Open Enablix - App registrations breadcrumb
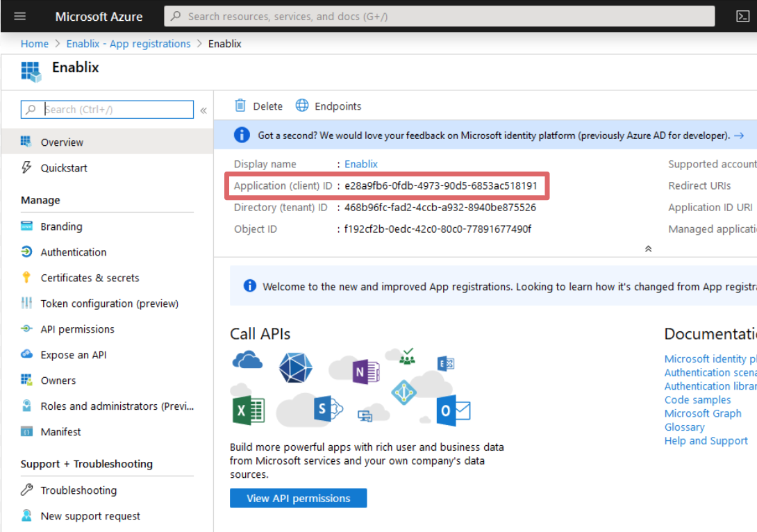The height and width of the screenshot is (532, 757). 128,44
